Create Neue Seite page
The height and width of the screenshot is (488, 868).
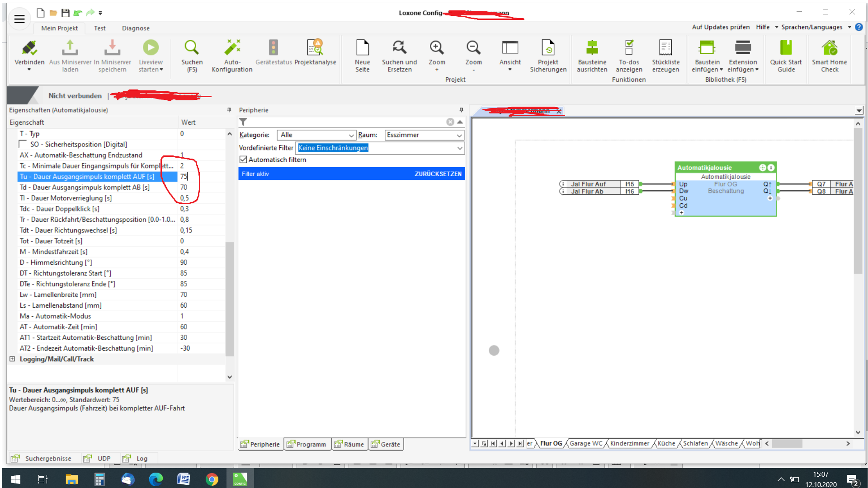(362, 48)
